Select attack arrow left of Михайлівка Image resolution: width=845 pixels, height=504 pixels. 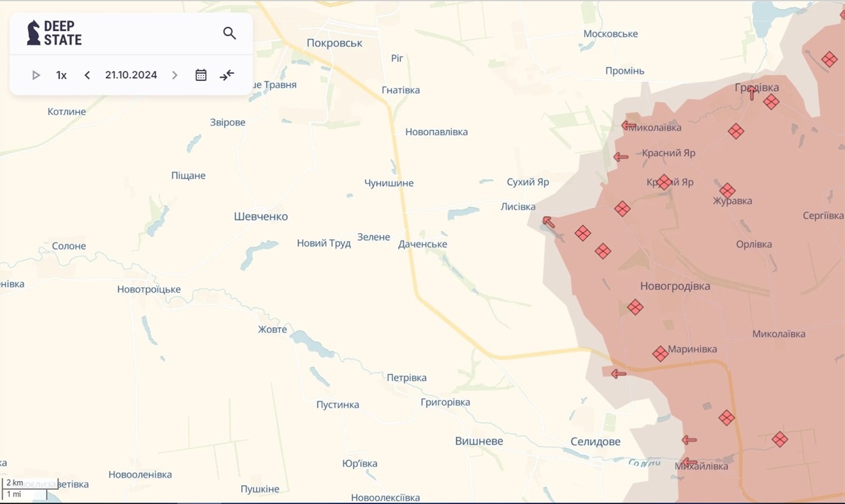point(689,463)
